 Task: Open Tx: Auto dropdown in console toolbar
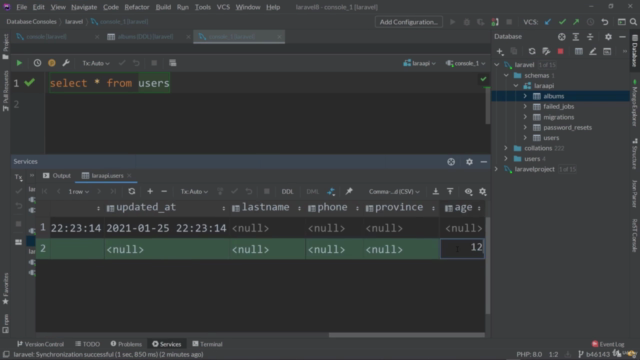[96, 63]
